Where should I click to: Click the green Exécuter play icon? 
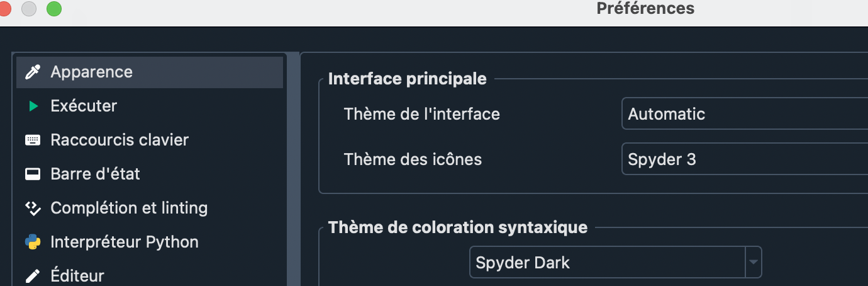(x=33, y=106)
